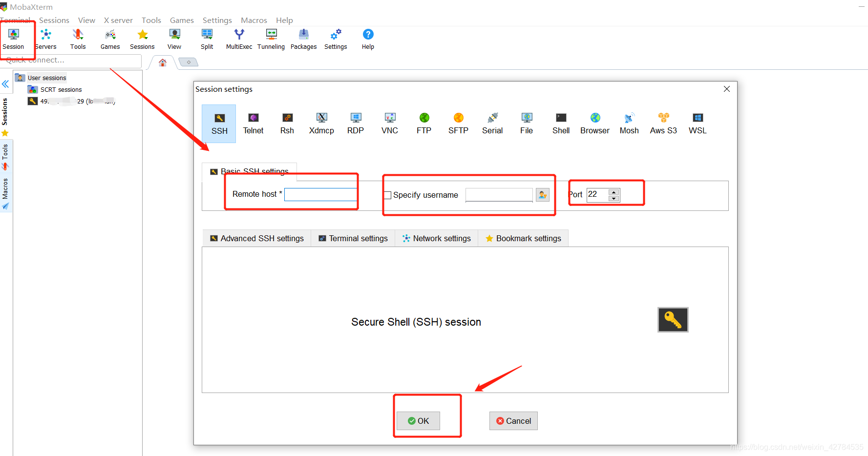
Task: Open the Servers toolbar icon
Action: point(46,39)
